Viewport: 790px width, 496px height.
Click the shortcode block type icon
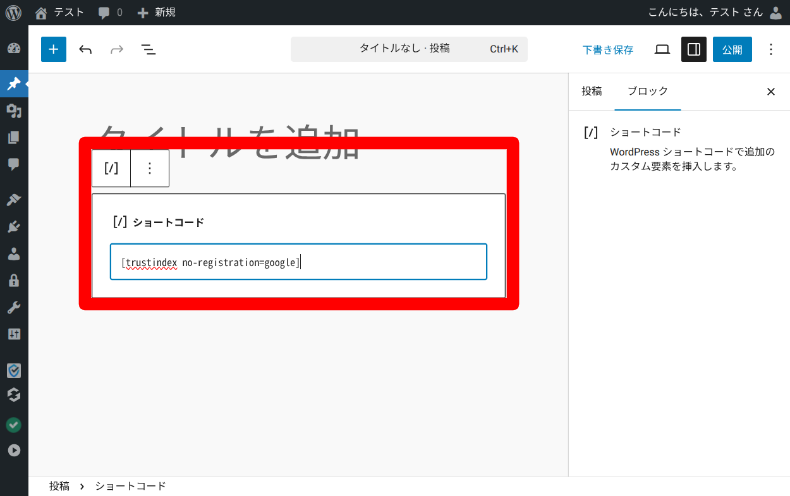click(x=111, y=168)
